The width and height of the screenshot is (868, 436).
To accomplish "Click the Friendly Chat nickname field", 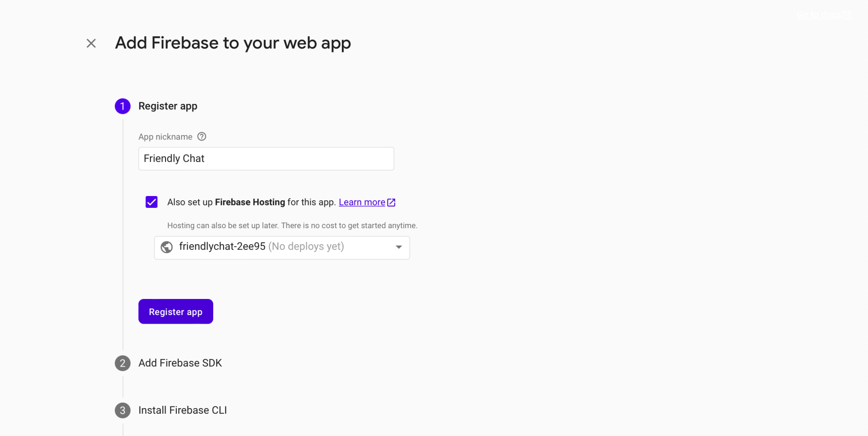I will pyautogui.click(x=266, y=159).
